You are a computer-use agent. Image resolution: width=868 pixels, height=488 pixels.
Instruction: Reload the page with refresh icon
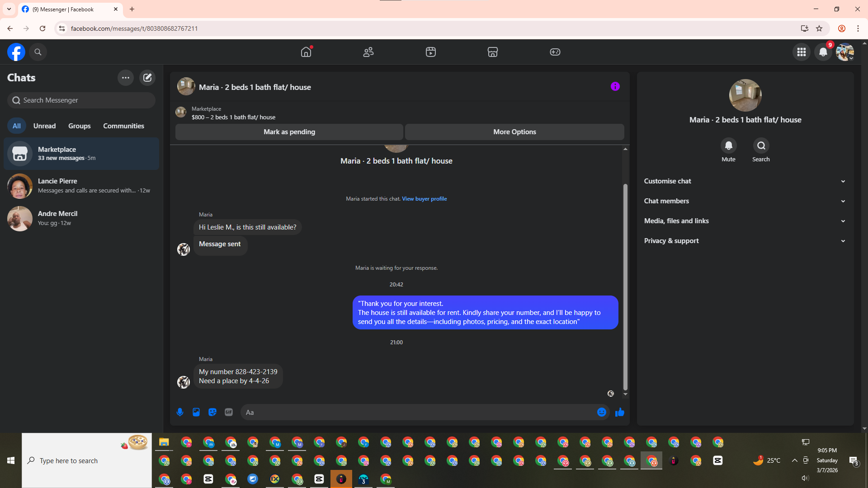(42, 28)
